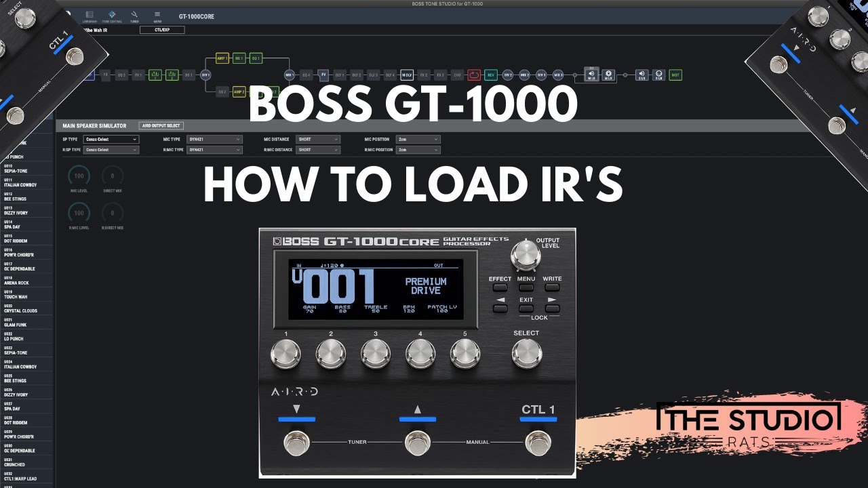This screenshot has height=488, width=868.
Task: Open the R:MIC TYPE dropdown
Action: click(214, 150)
